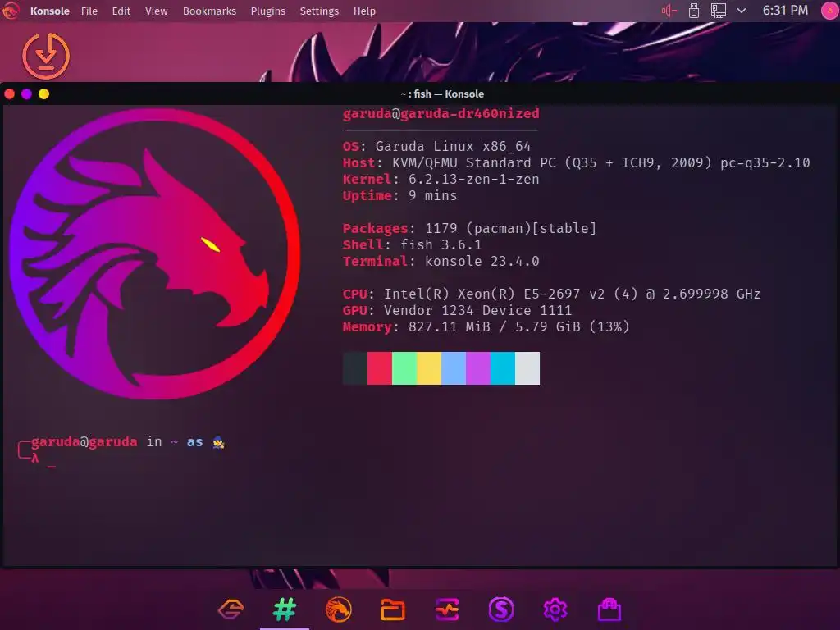Open the pink user avatar icon
Screen dimensions: 840x630
829,11
